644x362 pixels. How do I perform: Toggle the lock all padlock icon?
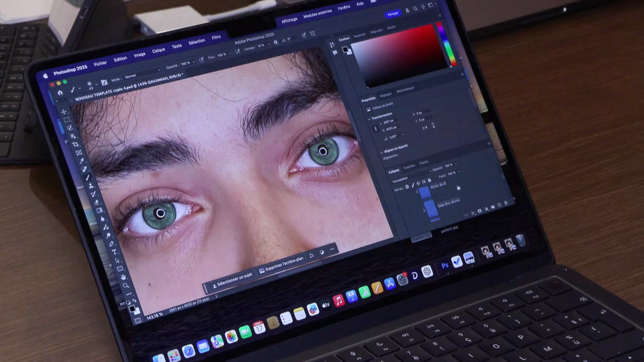tap(429, 181)
